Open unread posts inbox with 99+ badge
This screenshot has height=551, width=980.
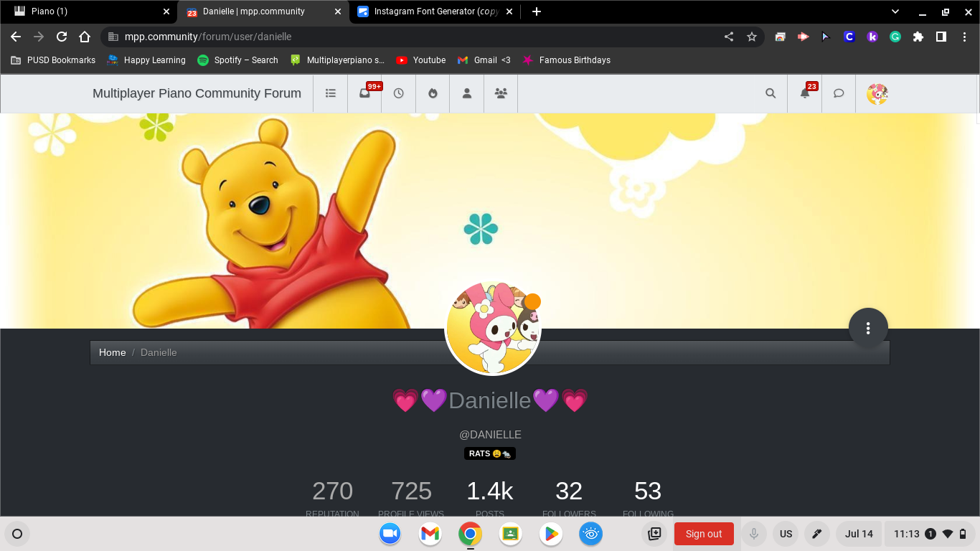pyautogui.click(x=365, y=93)
